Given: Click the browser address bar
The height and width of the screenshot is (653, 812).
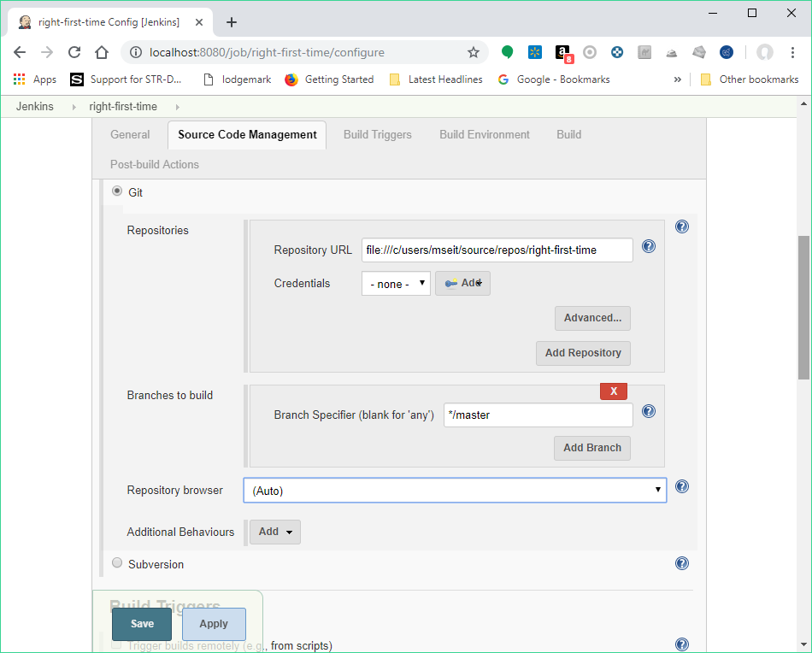Looking at the screenshot, I should click(305, 52).
